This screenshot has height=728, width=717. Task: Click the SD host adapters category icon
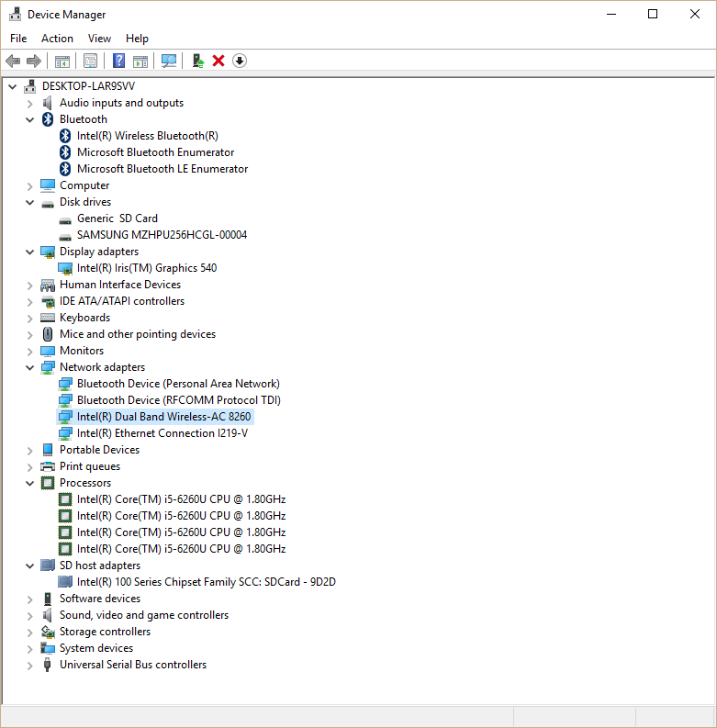pos(48,566)
